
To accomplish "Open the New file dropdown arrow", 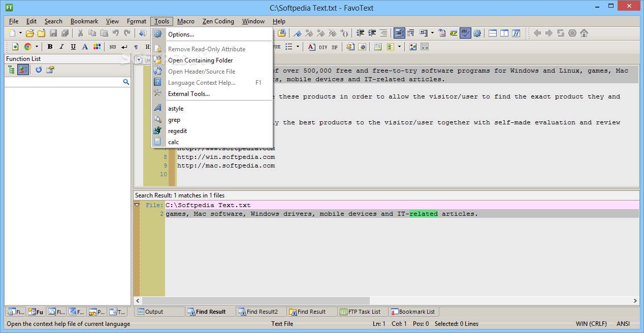I will pyautogui.click(x=21, y=34).
